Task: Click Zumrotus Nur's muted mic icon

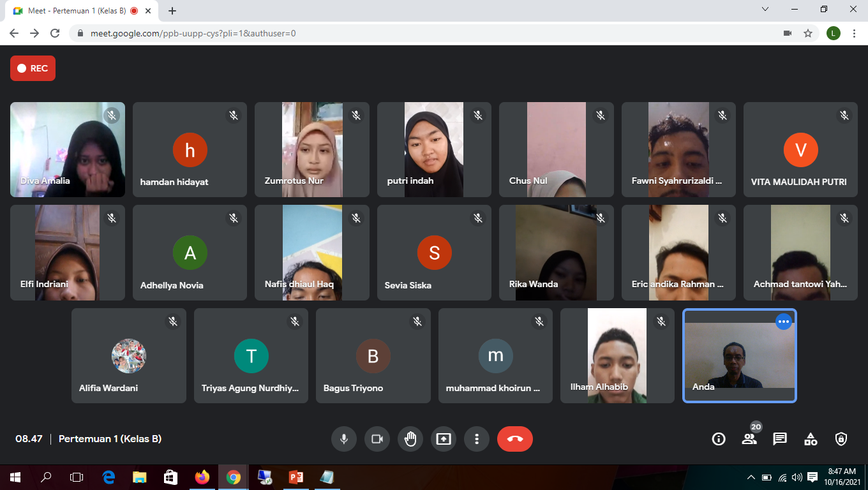Action: pyautogui.click(x=356, y=115)
